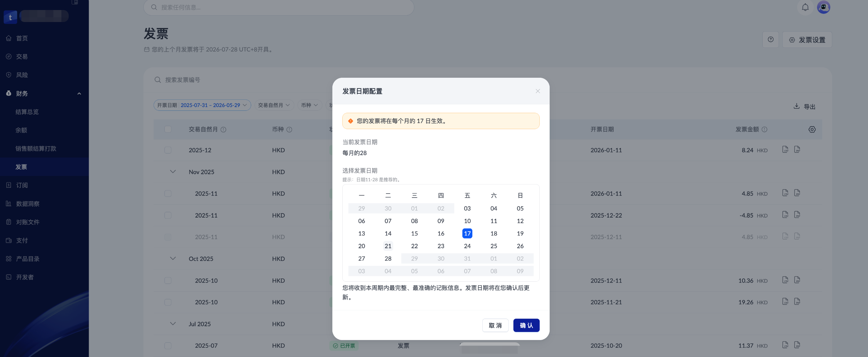Open the user avatar profile menu
868x357 pixels.
tap(823, 7)
